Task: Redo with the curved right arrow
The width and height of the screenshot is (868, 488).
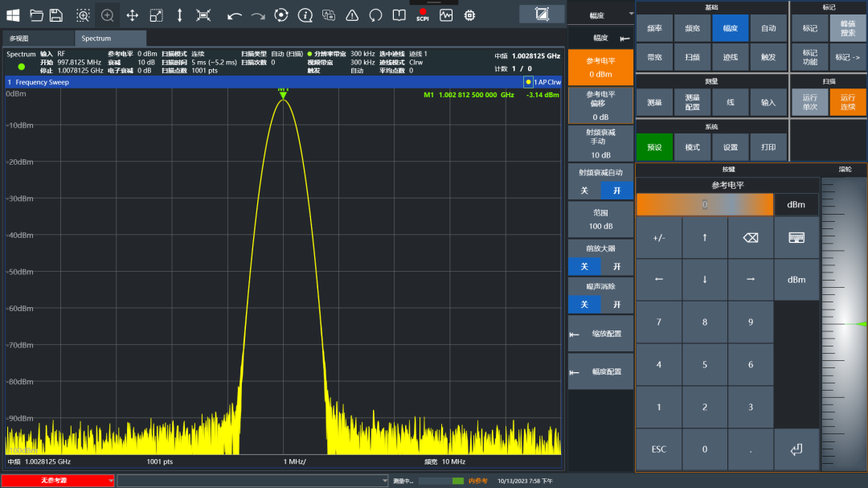Action: (258, 15)
